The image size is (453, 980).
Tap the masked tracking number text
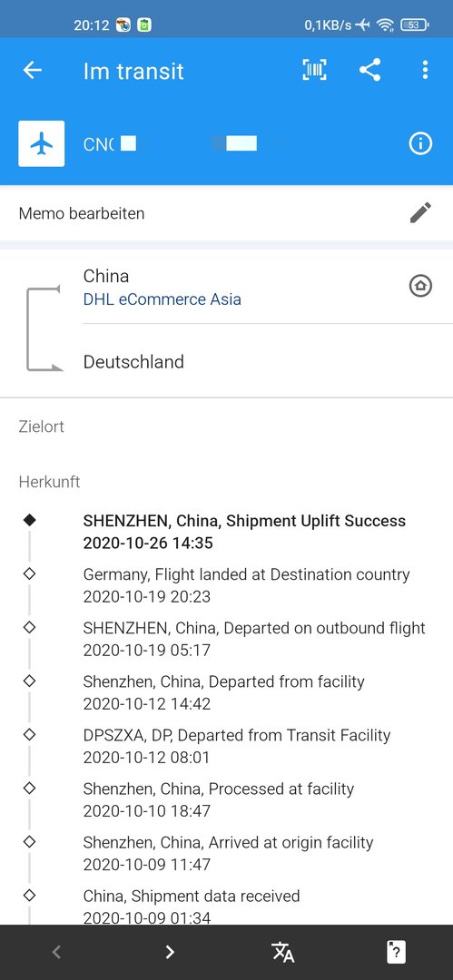(x=170, y=143)
